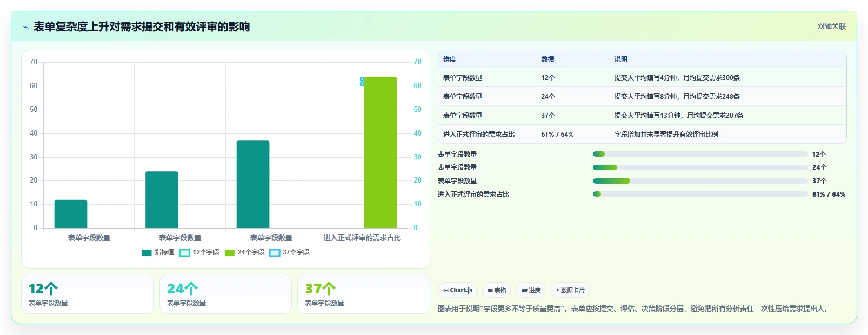This screenshot has height=335, width=868.
Task: Open the 37个 summary card
Action: click(x=364, y=294)
